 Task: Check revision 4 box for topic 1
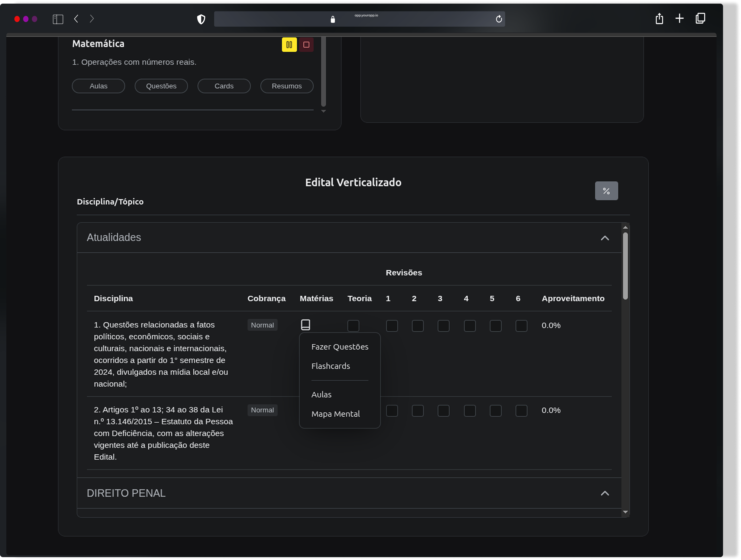click(470, 326)
